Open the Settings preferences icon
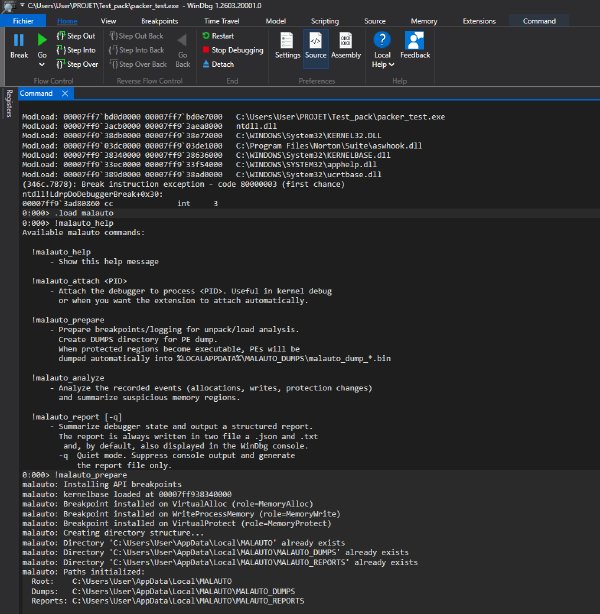This screenshot has height=614, width=600. point(287,45)
